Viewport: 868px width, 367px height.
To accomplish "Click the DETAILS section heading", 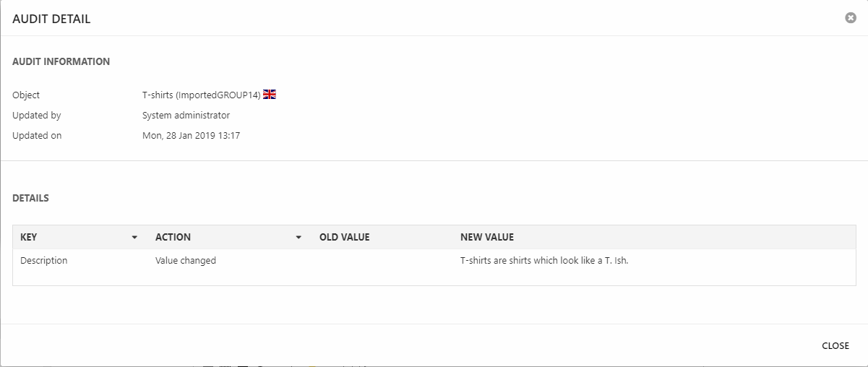I will pos(30,198).
